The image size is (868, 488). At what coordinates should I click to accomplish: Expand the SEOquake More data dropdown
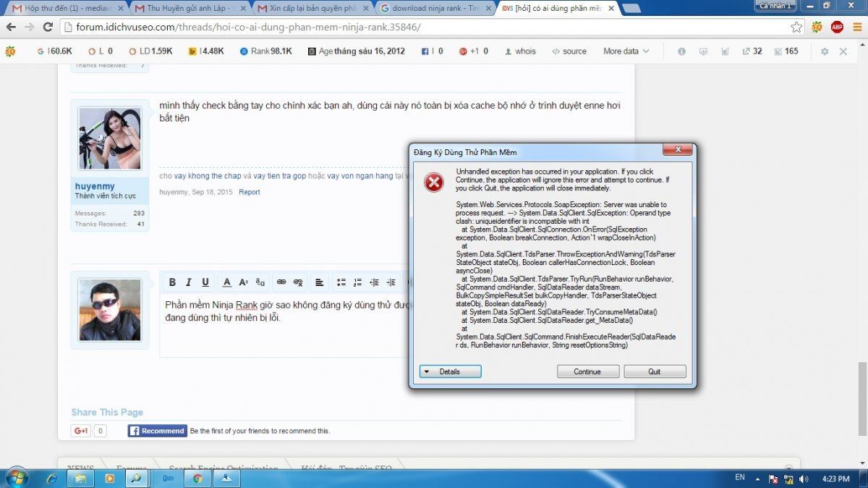(x=626, y=51)
